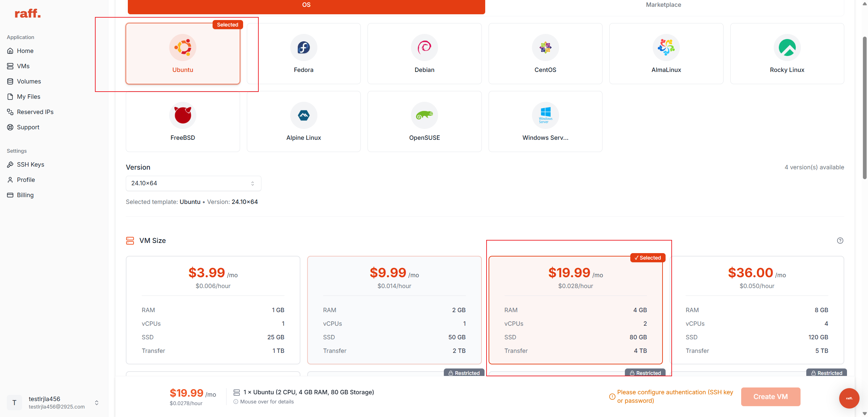Choose the $9.99 per month plan
The width and height of the screenshot is (868, 417).
pyautogui.click(x=394, y=310)
